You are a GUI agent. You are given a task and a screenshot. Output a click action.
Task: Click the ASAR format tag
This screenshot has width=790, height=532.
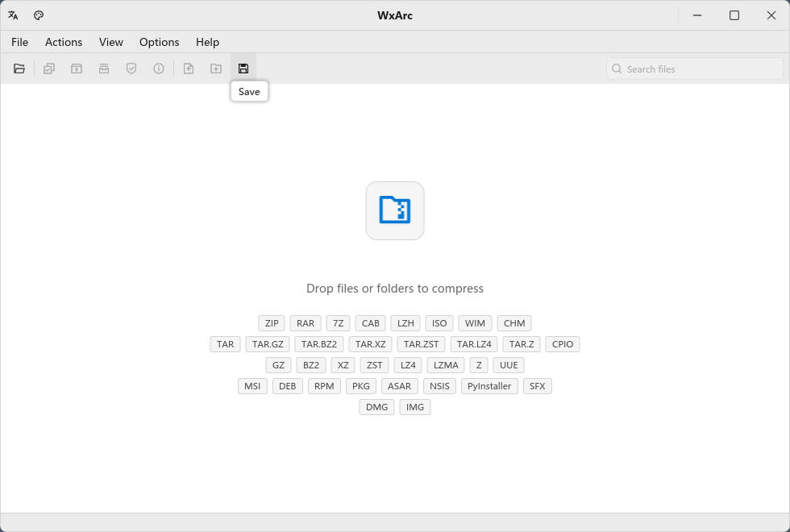click(400, 386)
